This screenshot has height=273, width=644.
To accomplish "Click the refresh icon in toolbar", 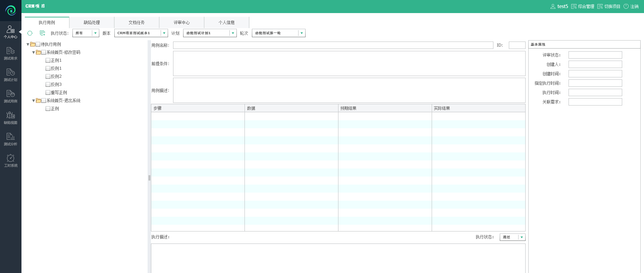I will (x=30, y=33).
